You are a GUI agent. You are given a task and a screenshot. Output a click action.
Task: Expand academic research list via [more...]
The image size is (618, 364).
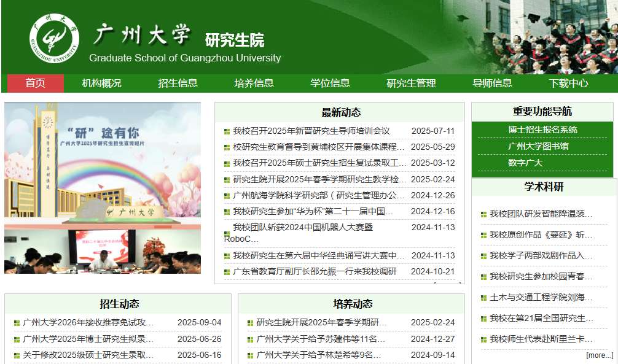click(x=599, y=355)
